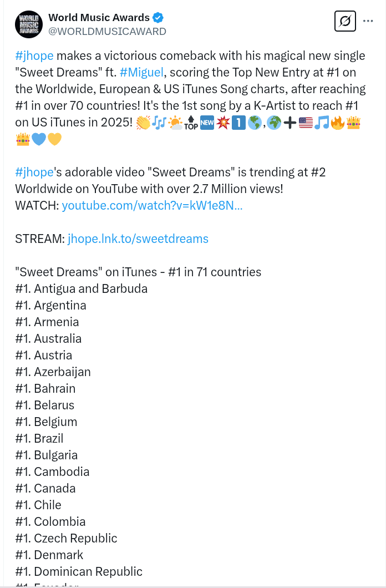The height and width of the screenshot is (588, 386).
Task: Click the fire emoji
Action: 337,123
